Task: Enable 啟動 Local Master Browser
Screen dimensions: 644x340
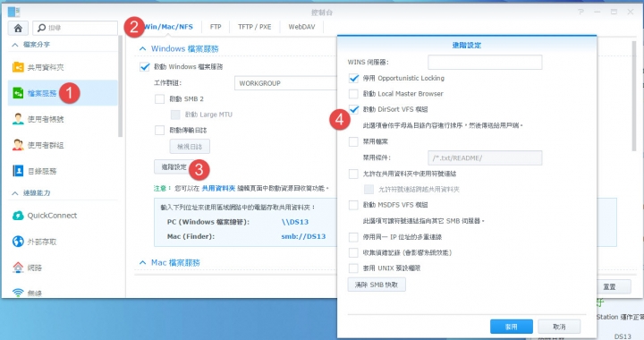Action: pos(353,94)
